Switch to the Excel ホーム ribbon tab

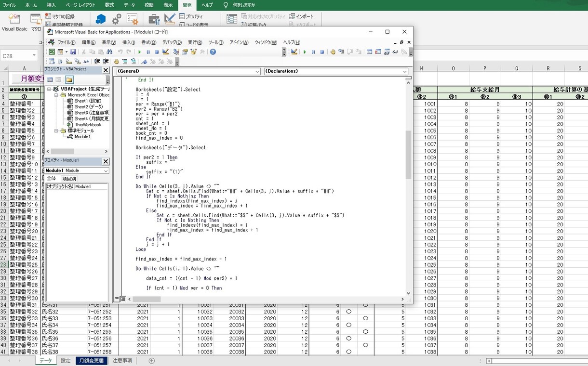click(31, 5)
